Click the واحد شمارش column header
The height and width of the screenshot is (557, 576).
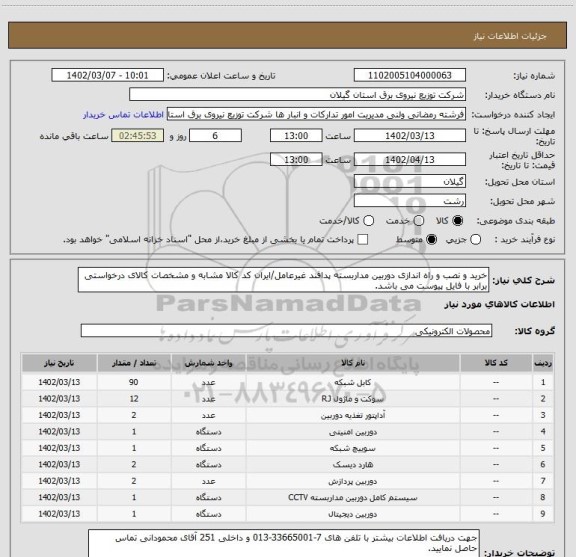click(x=208, y=363)
